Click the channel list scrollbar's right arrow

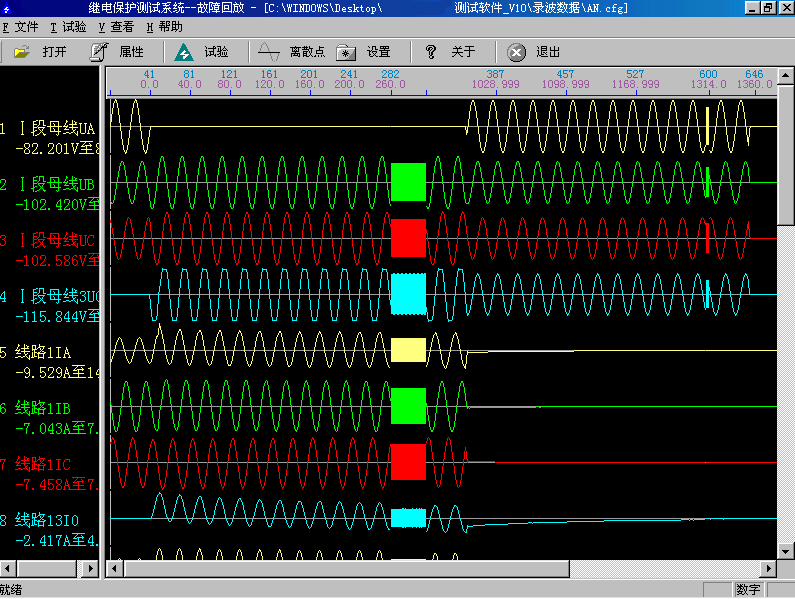click(x=91, y=568)
